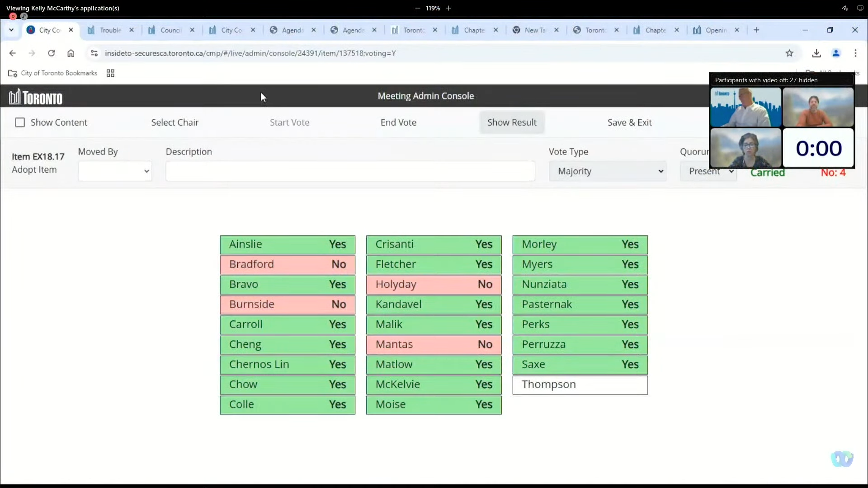This screenshot has width=868, height=488.
Task: Close the Council tab
Action: pyautogui.click(x=192, y=30)
